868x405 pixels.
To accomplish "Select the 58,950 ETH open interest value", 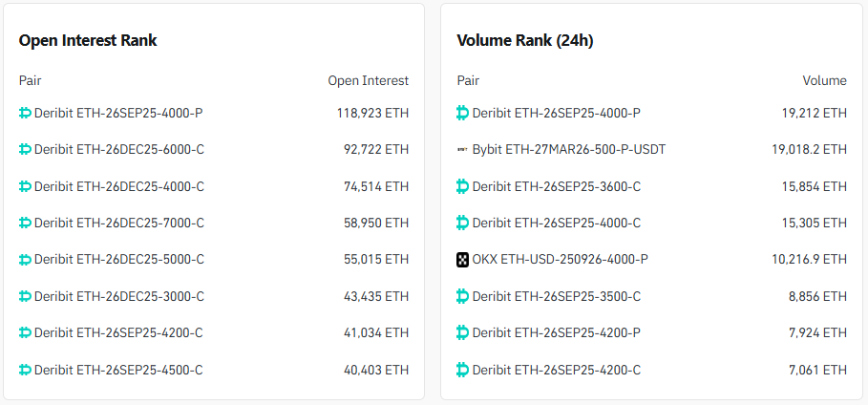I will [x=376, y=223].
